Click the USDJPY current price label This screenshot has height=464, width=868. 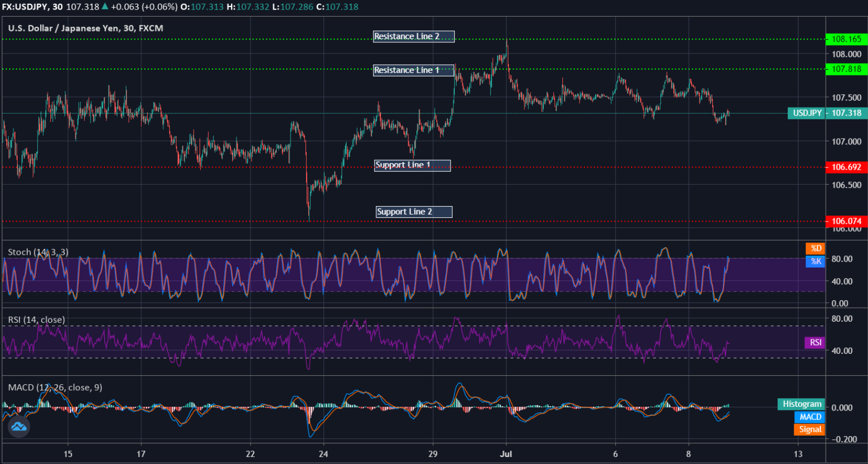coord(806,113)
